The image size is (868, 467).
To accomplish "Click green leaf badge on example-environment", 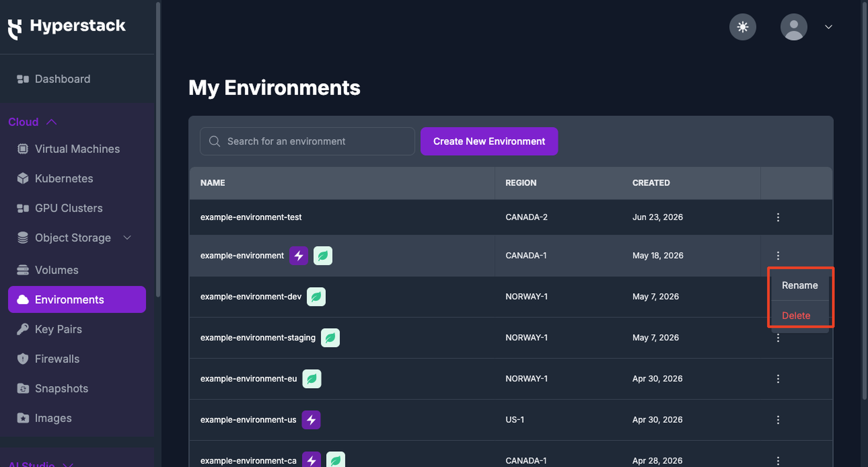I will 323,256.
